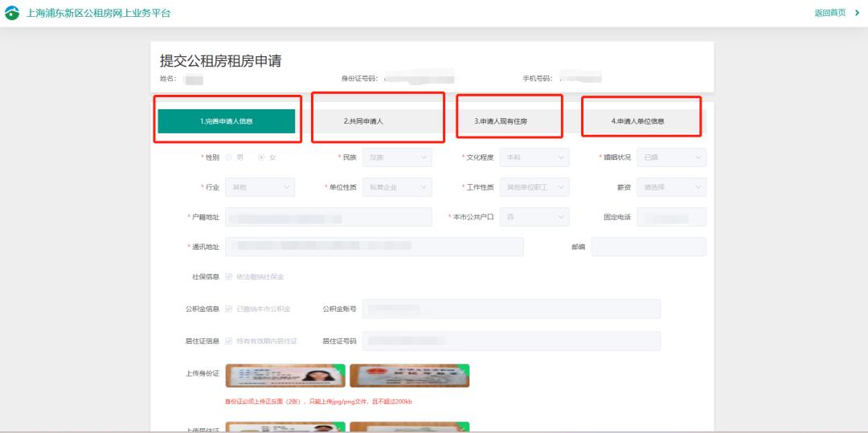This screenshot has height=433, width=868.
Task: Switch to the 3.申请人现有住房 tab
Action: 501,121
